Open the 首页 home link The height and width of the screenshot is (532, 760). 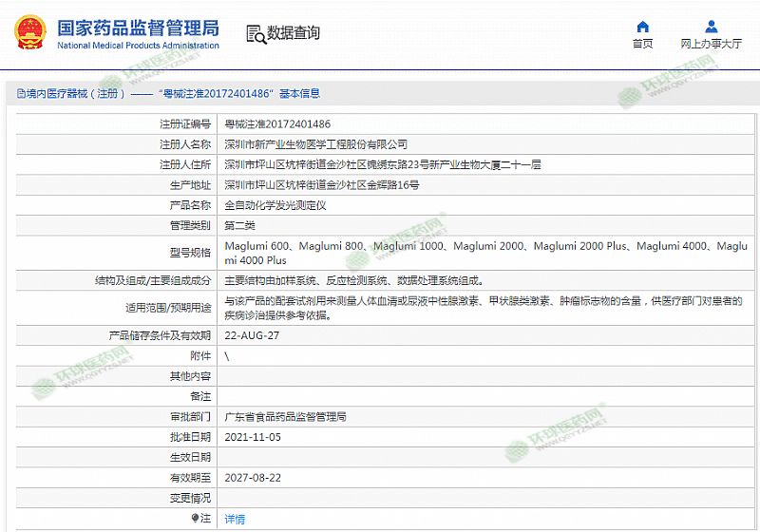[x=643, y=44]
